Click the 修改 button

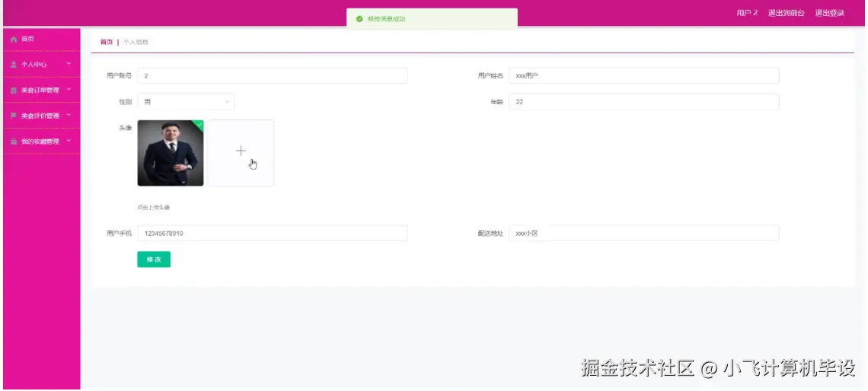point(154,259)
